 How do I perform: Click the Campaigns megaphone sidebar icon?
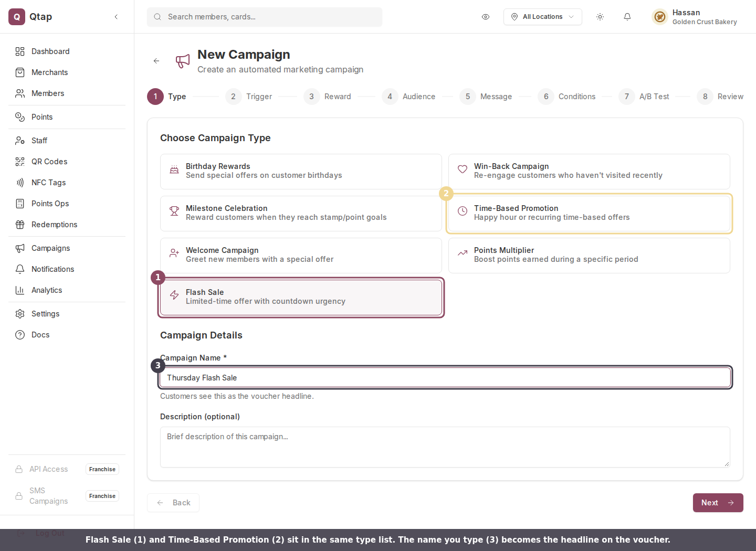pyautogui.click(x=20, y=248)
